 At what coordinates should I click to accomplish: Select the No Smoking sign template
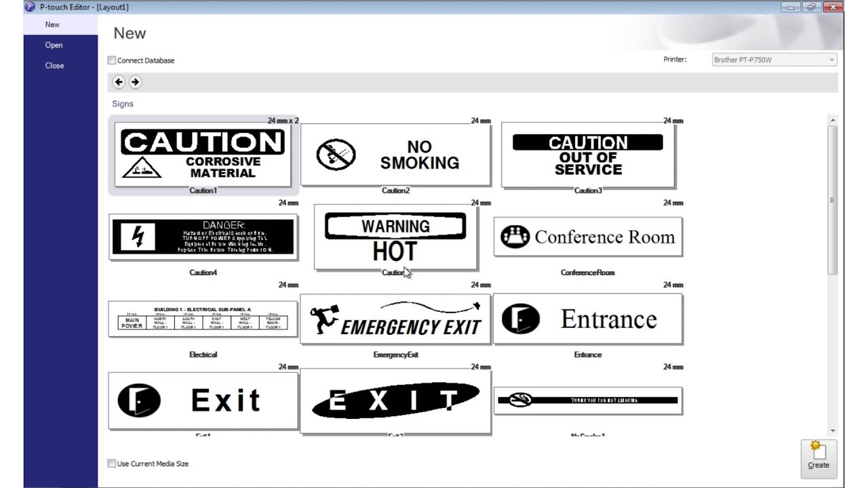(x=395, y=155)
